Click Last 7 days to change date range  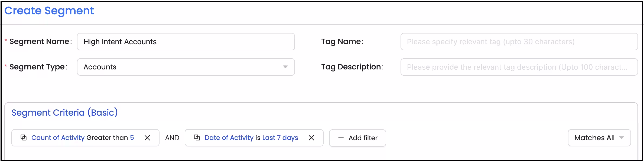[x=280, y=137]
